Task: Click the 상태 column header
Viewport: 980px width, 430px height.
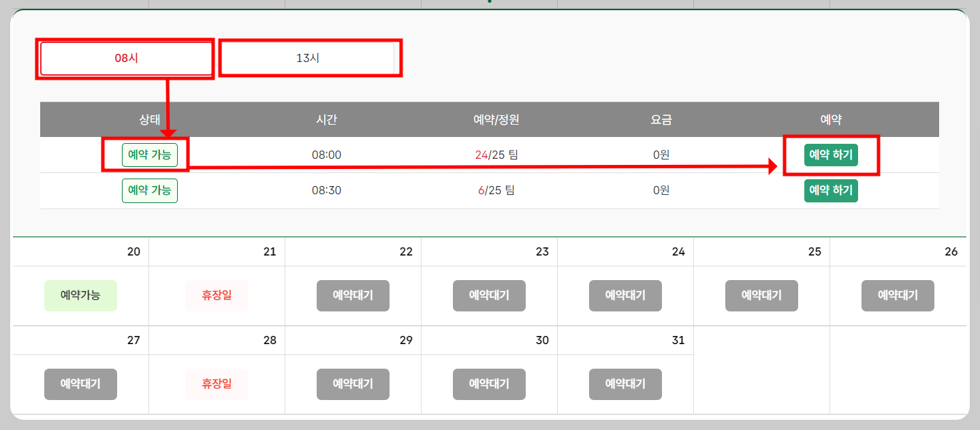Action: 150,119
